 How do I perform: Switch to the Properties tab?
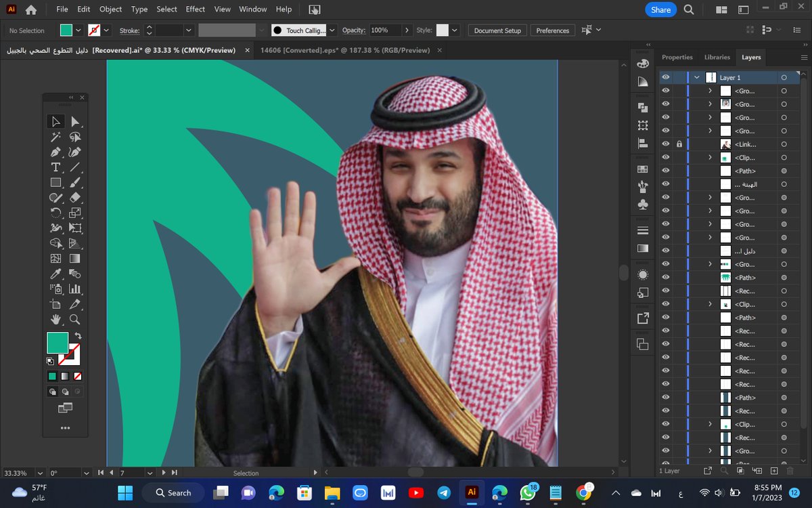677,58
